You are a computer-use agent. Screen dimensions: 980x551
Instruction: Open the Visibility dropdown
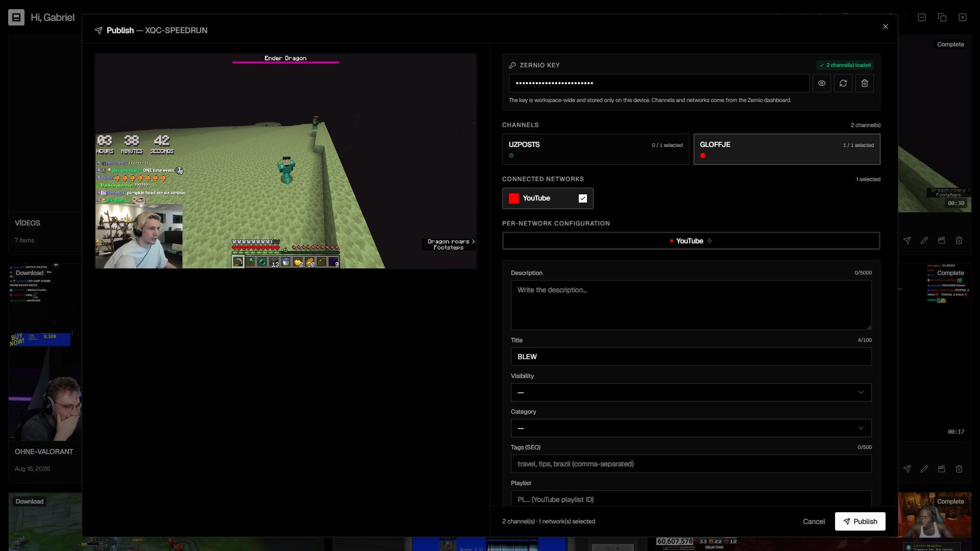click(691, 392)
